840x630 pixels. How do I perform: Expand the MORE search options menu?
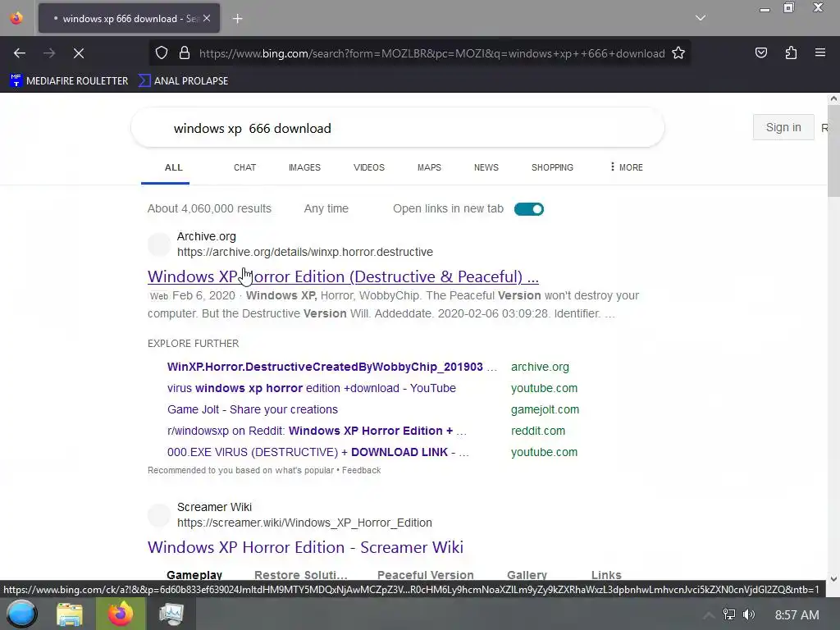(x=626, y=167)
